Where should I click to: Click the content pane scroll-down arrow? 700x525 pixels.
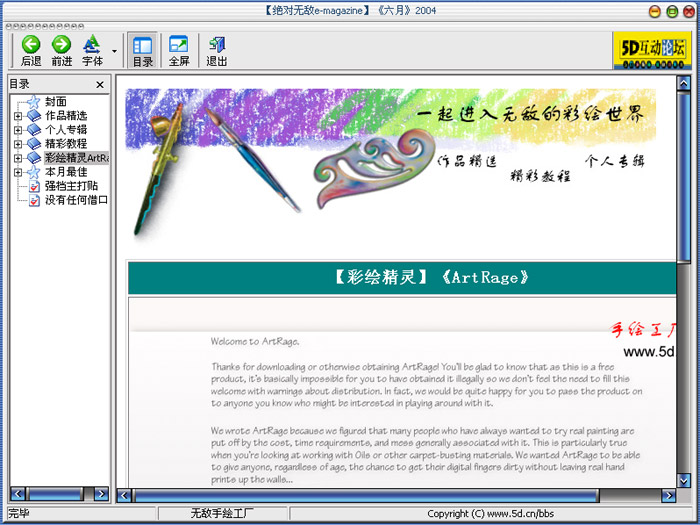(x=683, y=480)
